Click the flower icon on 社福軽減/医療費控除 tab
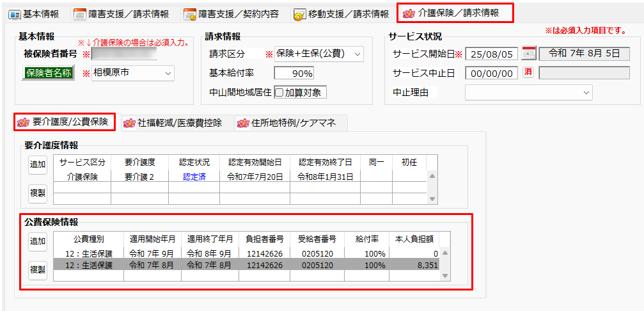644x311 pixels. [x=129, y=123]
